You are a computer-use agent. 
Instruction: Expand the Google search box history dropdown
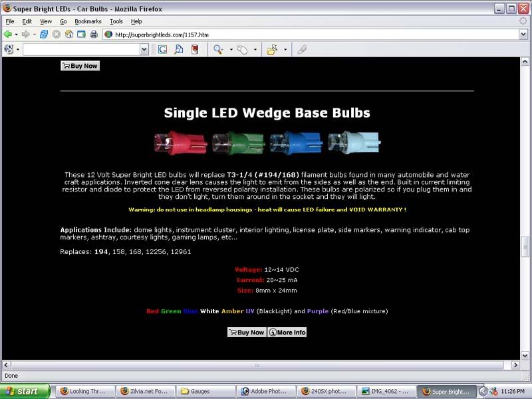click(x=144, y=49)
